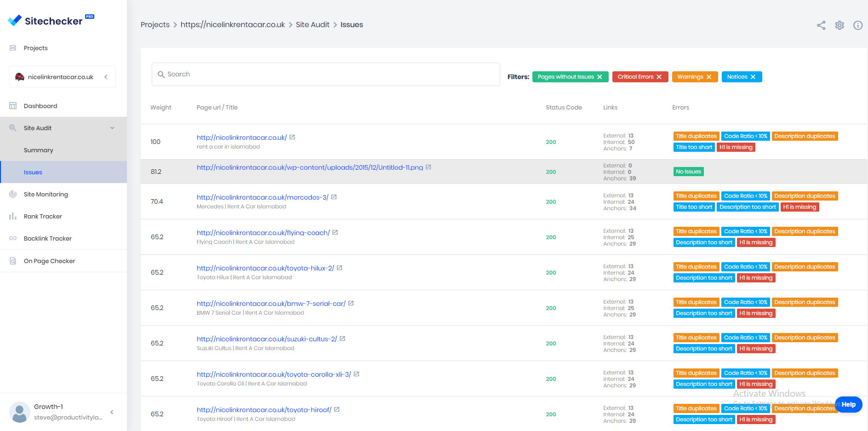Open external link icon for suzuki-cultus-2 URL

coord(343,339)
